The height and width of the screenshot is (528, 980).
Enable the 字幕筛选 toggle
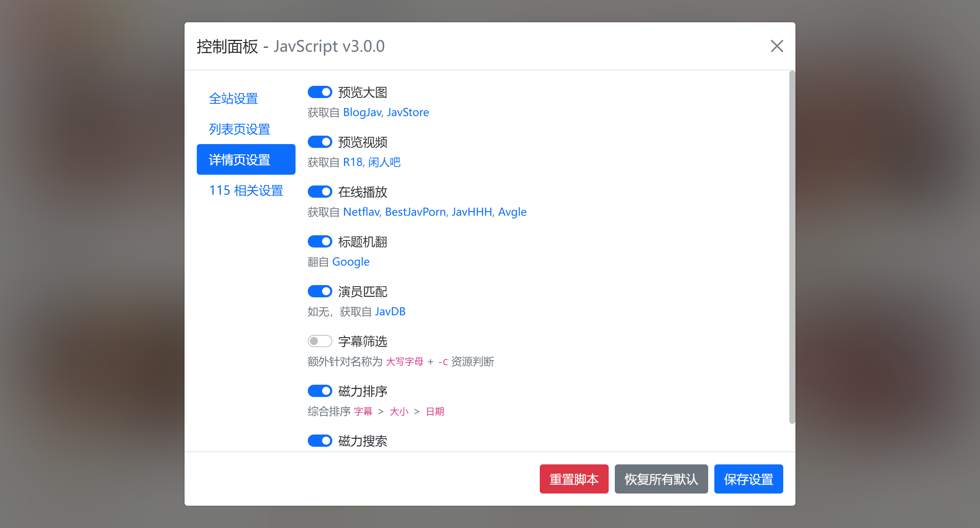pyautogui.click(x=320, y=341)
